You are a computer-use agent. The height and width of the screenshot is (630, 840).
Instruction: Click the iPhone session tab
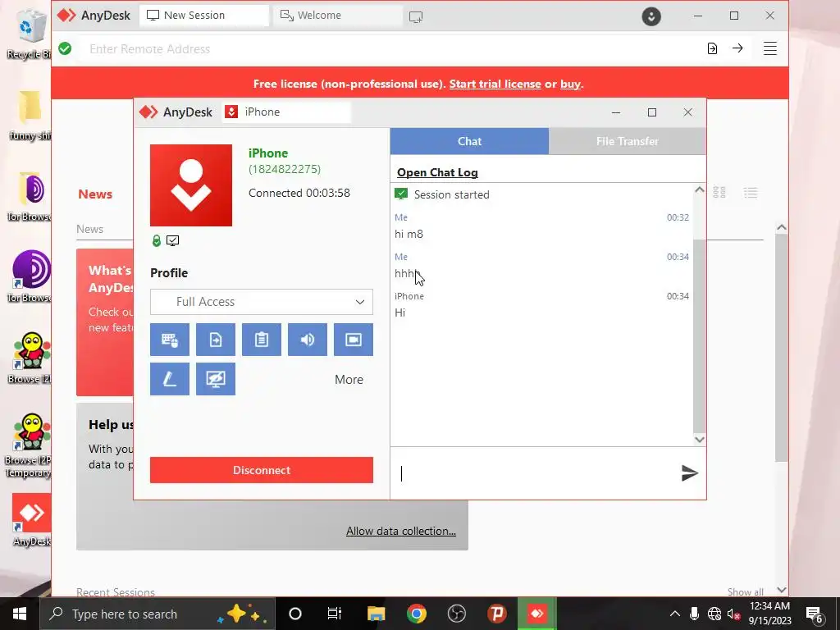point(286,112)
